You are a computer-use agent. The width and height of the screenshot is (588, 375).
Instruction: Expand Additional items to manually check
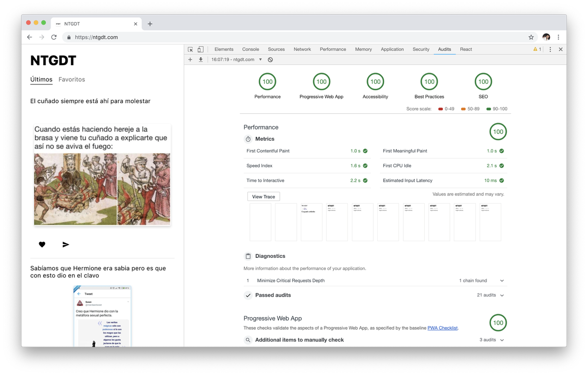pos(502,340)
